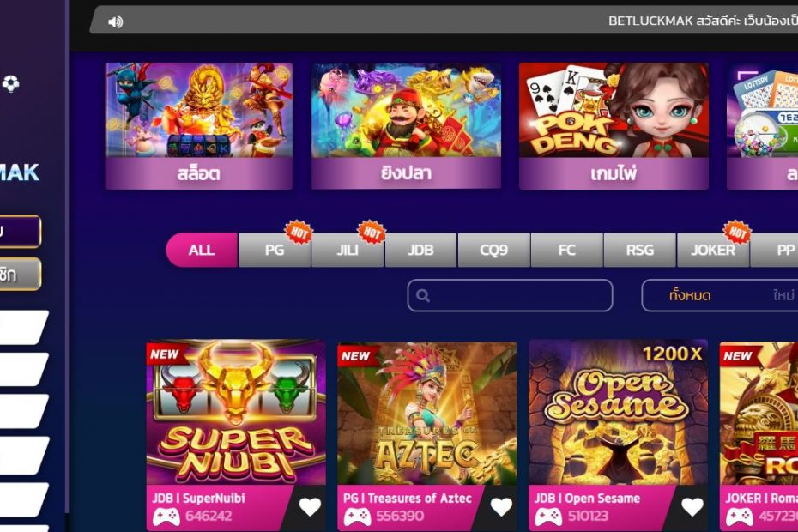Favorite the SuperNuibi game heart icon
The image size is (798, 532).
310,506
